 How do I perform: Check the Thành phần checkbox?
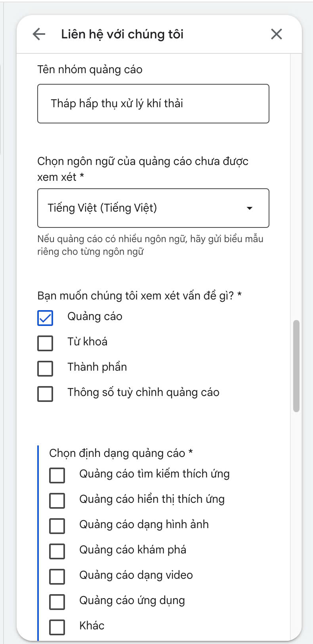[x=45, y=368]
